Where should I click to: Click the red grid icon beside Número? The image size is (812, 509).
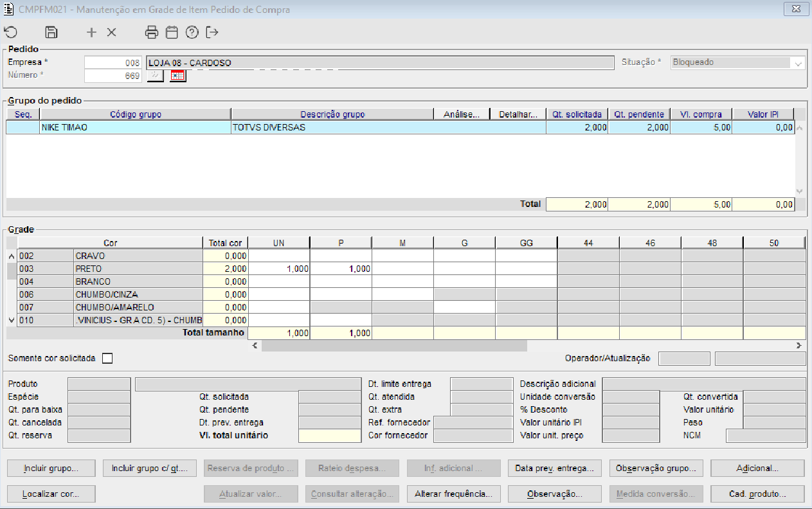pos(177,76)
